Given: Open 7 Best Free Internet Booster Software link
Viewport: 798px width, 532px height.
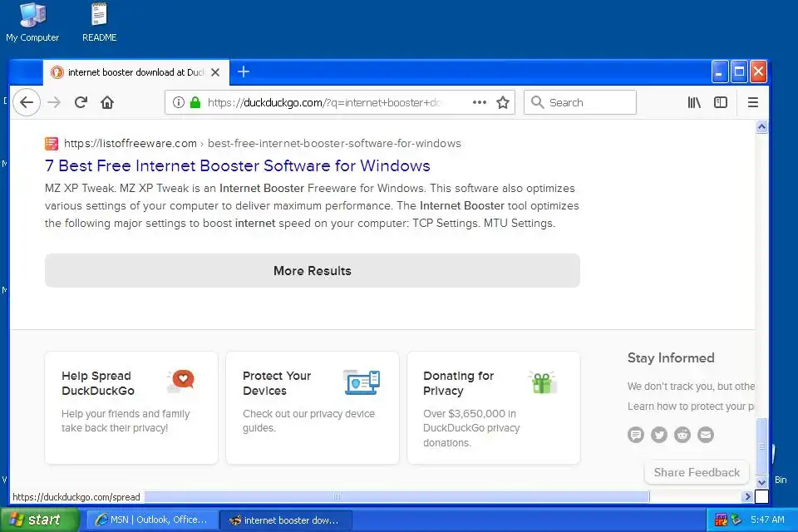Looking at the screenshot, I should coord(237,166).
